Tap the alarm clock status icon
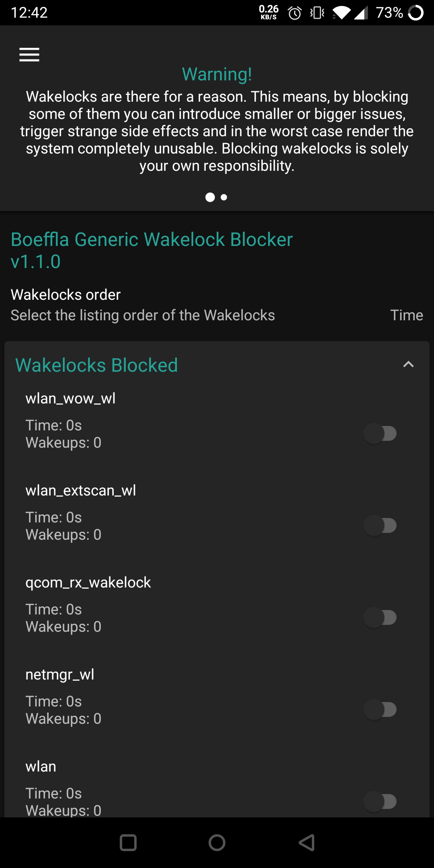Viewport: 434px width, 868px height. coord(295,13)
